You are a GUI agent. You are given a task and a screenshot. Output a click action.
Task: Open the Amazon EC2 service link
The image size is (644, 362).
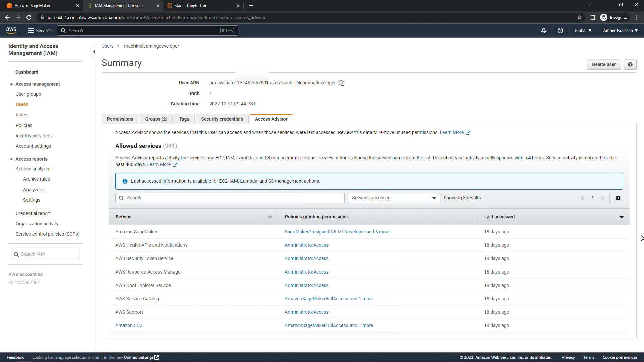(129, 325)
